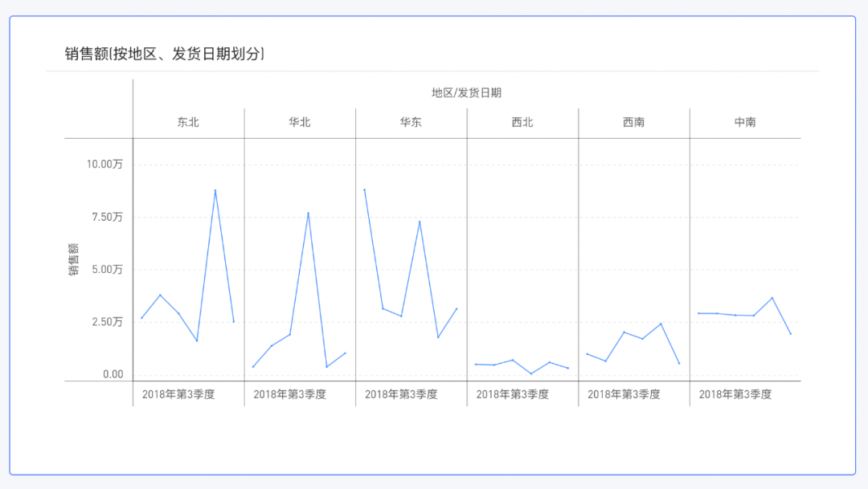The height and width of the screenshot is (489, 868).
Task: Click the 5.00万 y-axis tick label
Action: (x=107, y=270)
